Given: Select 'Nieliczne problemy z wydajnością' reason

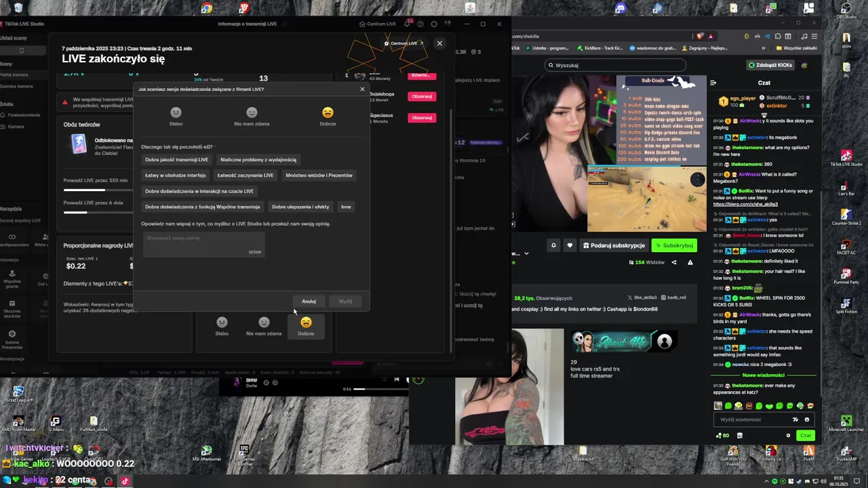Looking at the screenshot, I should [258, 159].
